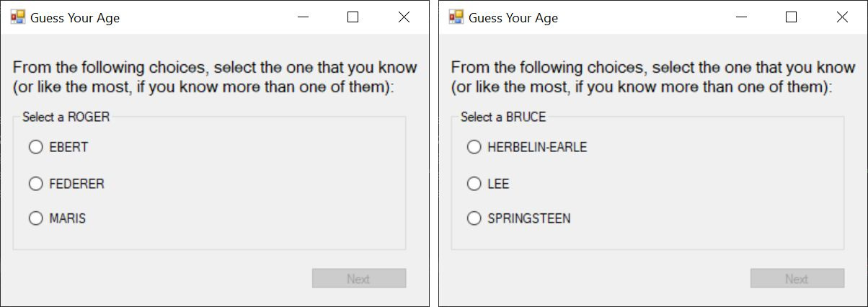Click the app icon in the ROGER window title bar
868x307 pixels.
point(17,17)
